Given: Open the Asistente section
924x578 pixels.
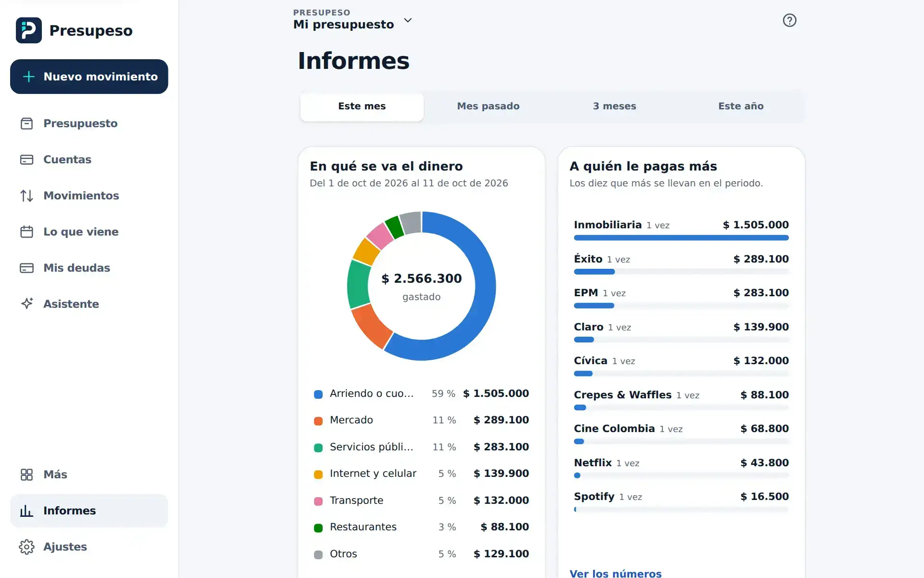Looking at the screenshot, I should click(89, 304).
